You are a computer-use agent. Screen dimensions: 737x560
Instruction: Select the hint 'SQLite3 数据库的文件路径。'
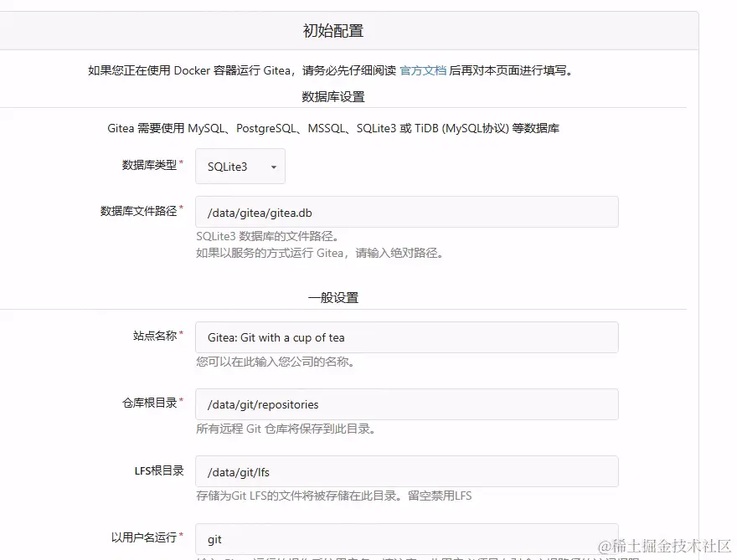pos(267,236)
